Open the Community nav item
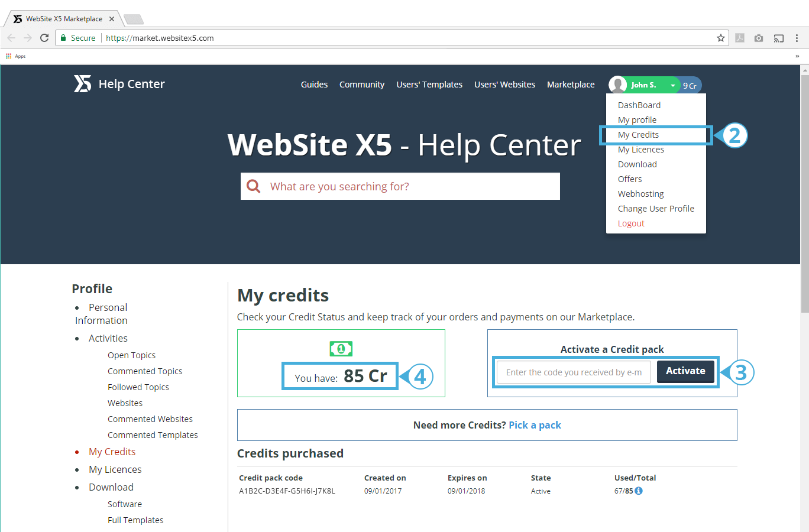809x532 pixels. 362,85
